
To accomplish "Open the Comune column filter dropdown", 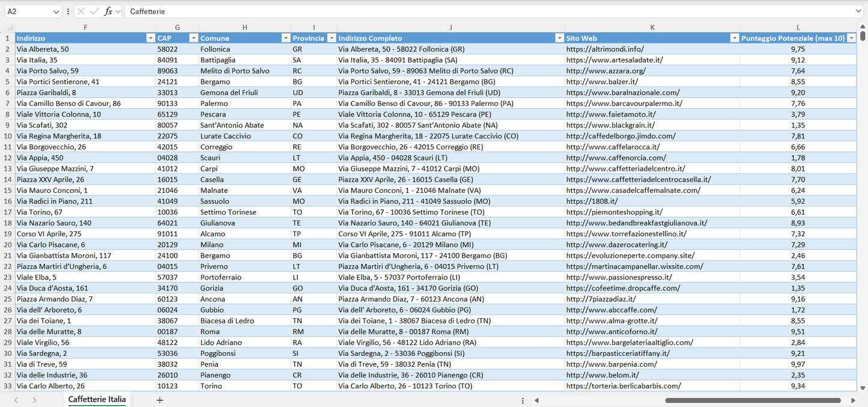I will point(285,38).
